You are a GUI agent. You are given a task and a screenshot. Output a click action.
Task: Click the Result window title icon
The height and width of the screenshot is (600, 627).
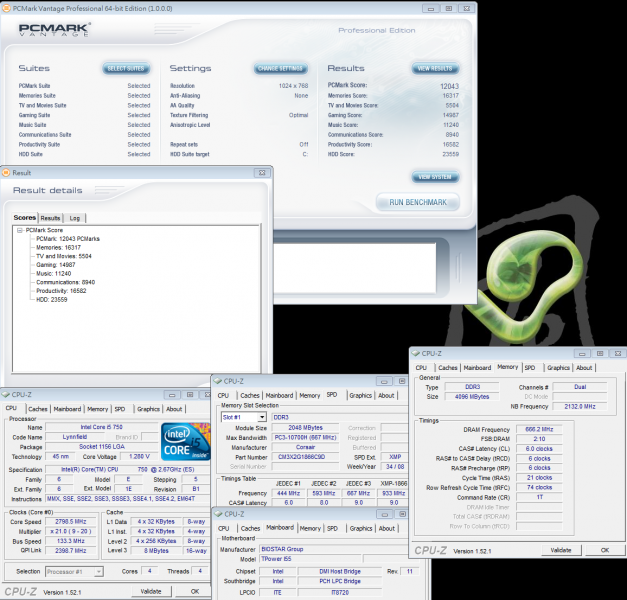click(x=8, y=172)
